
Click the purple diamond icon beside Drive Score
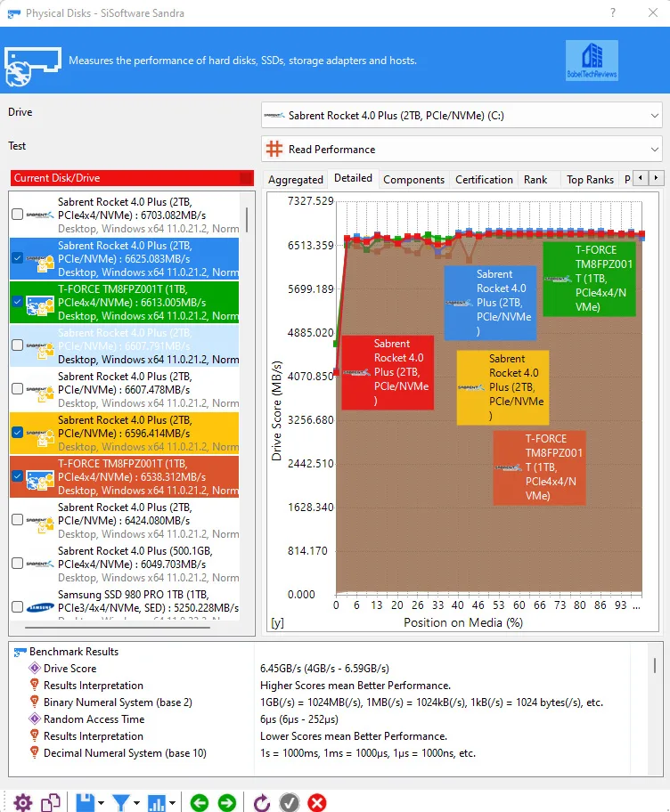pyautogui.click(x=35, y=668)
